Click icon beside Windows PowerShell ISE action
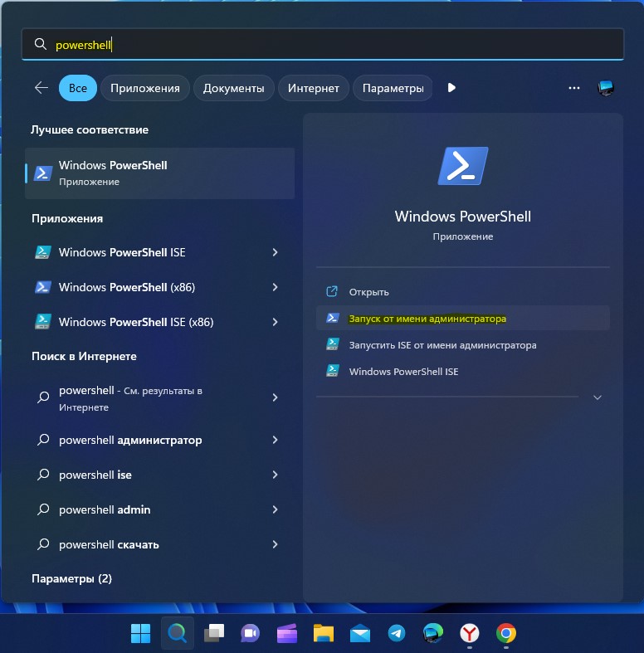Screen dimensions: 644x653 [x=333, y=371]
